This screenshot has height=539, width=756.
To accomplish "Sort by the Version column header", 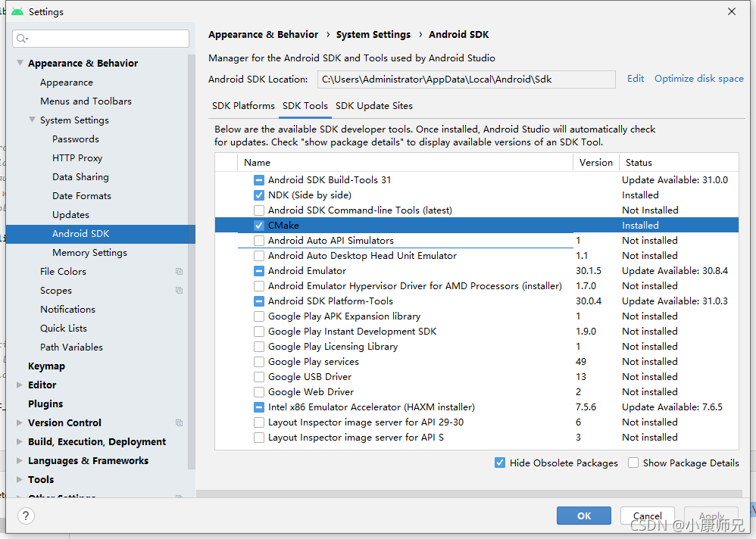I will (x=596, y=162).
